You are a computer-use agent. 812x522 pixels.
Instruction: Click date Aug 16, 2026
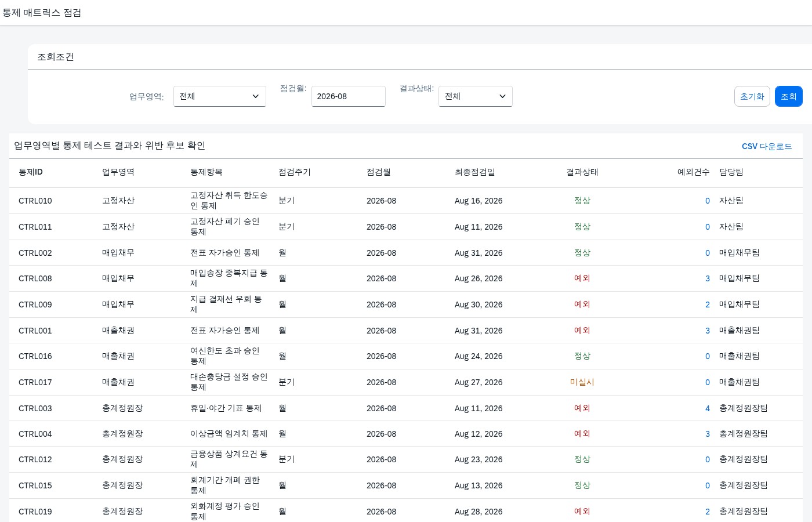click(478, 201)
